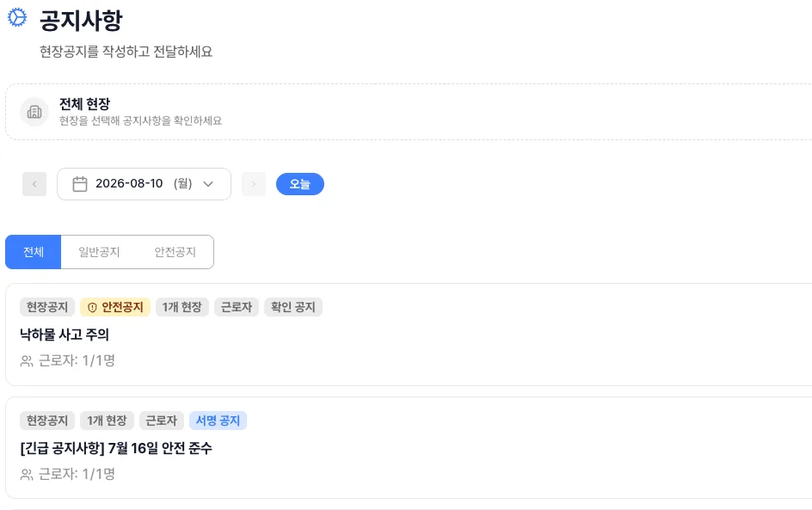Go to next date with right arrow
The image size is (812, 510).
(254, 184)
